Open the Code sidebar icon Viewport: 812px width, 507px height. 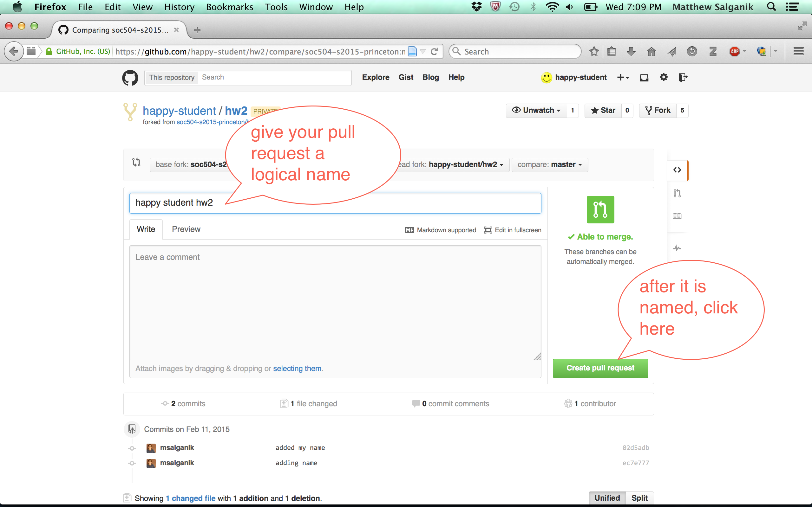[677, 170]
